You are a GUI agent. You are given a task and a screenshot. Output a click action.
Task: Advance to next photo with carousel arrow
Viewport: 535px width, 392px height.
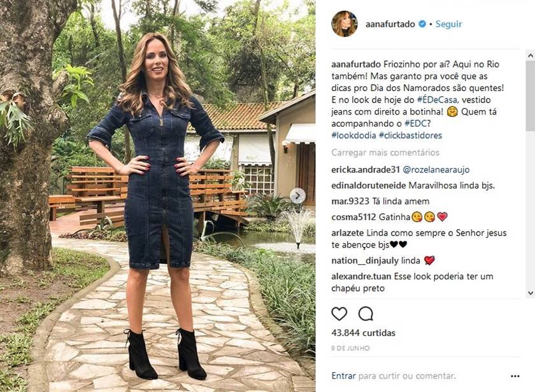(x=298, y=195)
